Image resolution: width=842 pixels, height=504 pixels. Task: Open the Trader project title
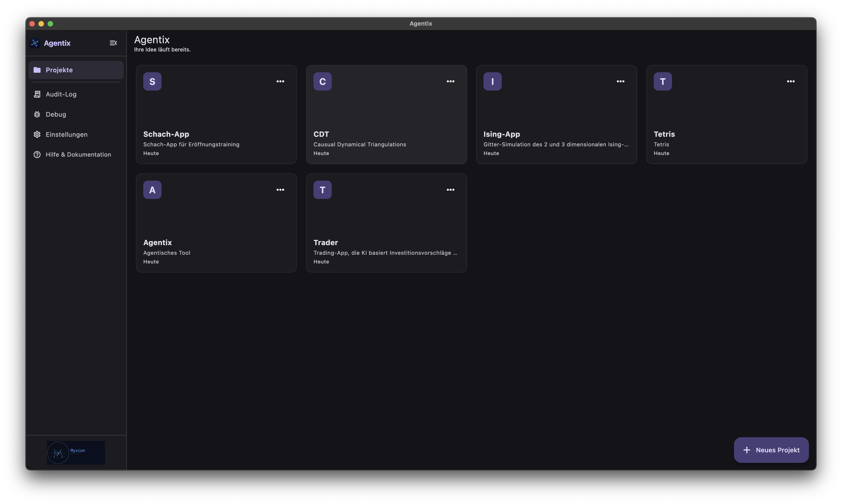326,242
